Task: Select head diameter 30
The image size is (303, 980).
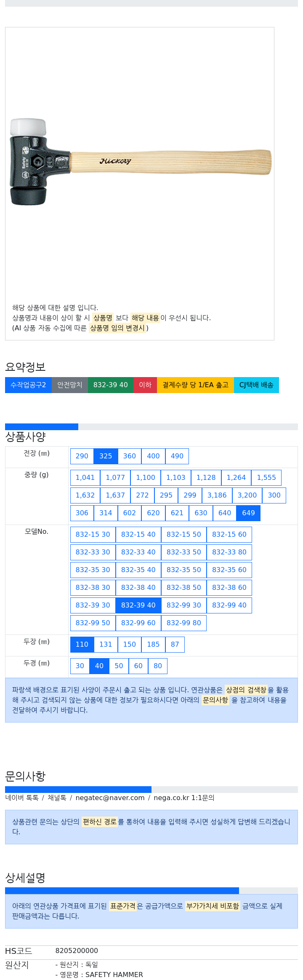Action: pos(80,666)
